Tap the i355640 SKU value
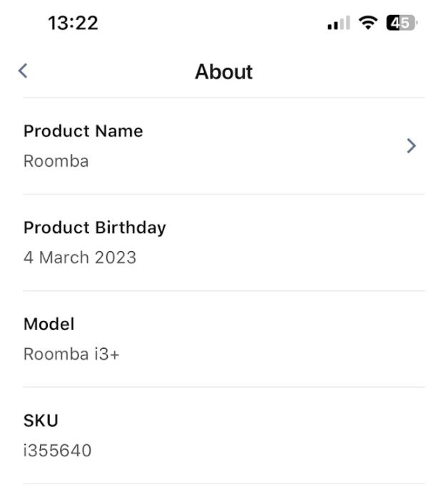Screen dimensions: 448x492 pyautogui.click(x=57, y=451)
